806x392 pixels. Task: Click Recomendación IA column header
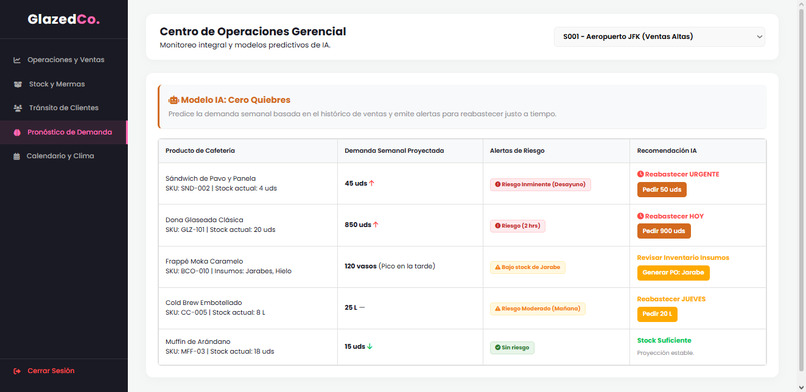tap(667, 151)
